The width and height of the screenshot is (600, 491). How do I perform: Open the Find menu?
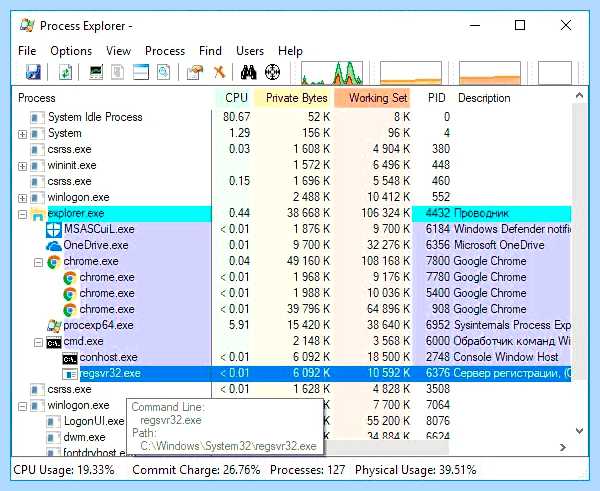pyautogui.click(x=210, y=51)
